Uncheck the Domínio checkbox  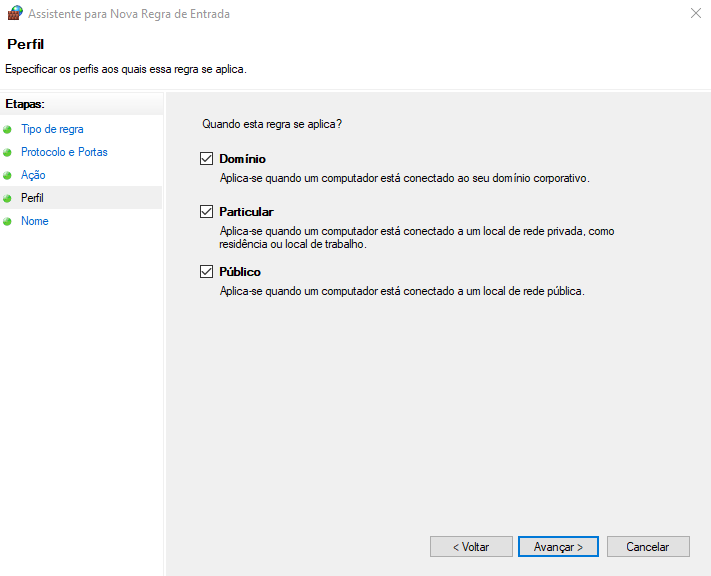207,159
